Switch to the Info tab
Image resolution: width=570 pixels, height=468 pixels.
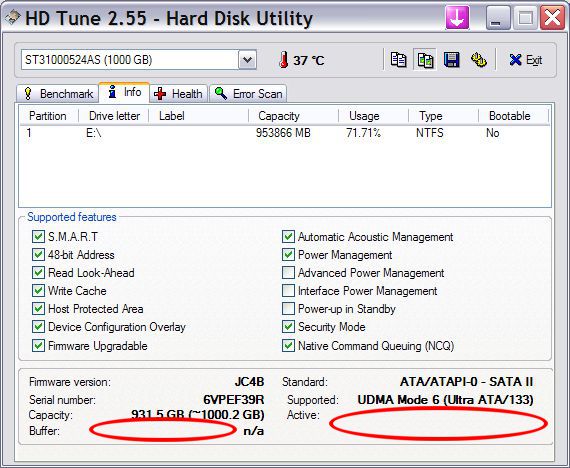pos(124,92)
